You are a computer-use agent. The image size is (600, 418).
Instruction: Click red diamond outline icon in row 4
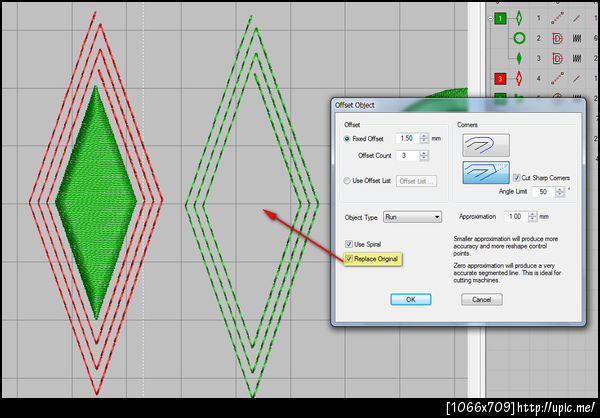click(x=519, y=78)
